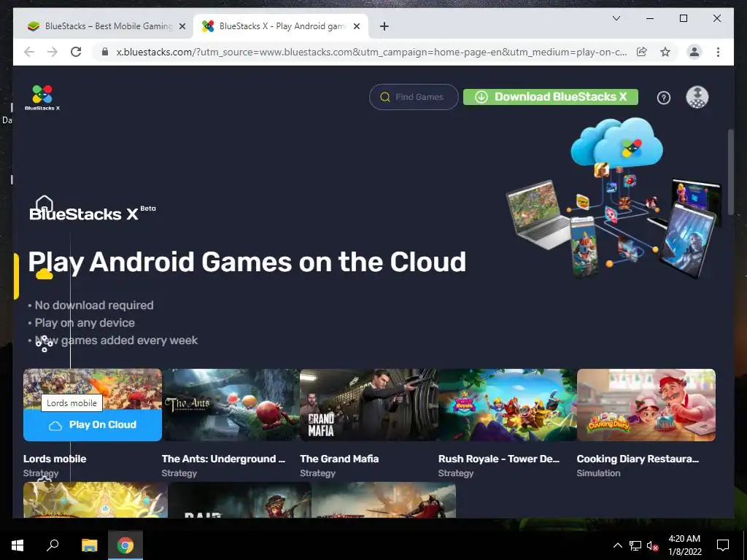Open File Explorer from taskbar
Image resolution: width=747 pixels, height=560 pixels.
(x=89, y=545)
